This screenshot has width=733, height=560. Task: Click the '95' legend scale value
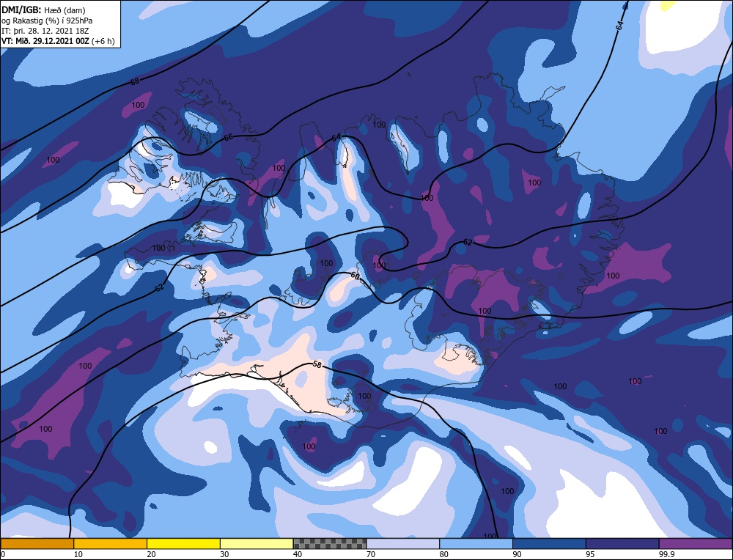(590, 554)
